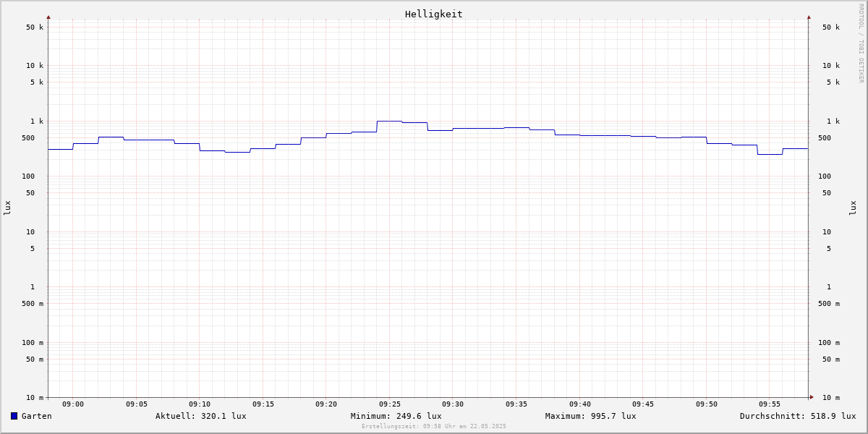868x434 pixels.
Task: Click the 09:20 time axis label
Action: (326, 404)
